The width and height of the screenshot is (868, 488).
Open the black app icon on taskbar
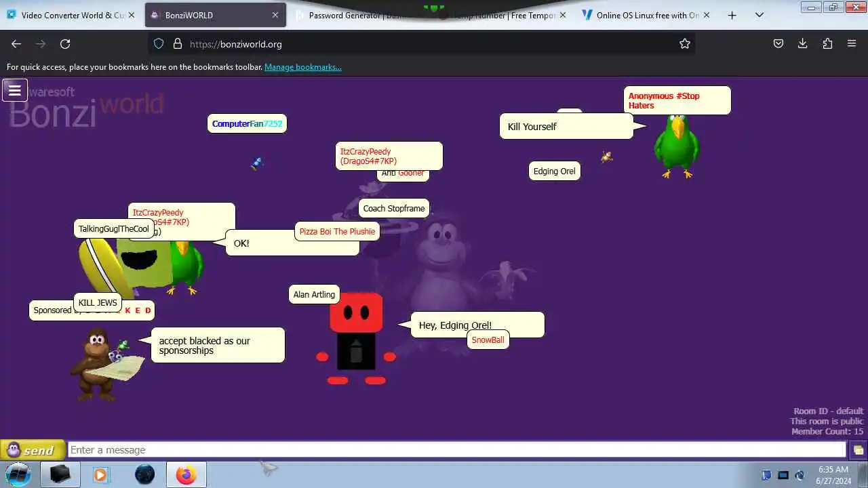pyautogui.click(x=60, y=474)
